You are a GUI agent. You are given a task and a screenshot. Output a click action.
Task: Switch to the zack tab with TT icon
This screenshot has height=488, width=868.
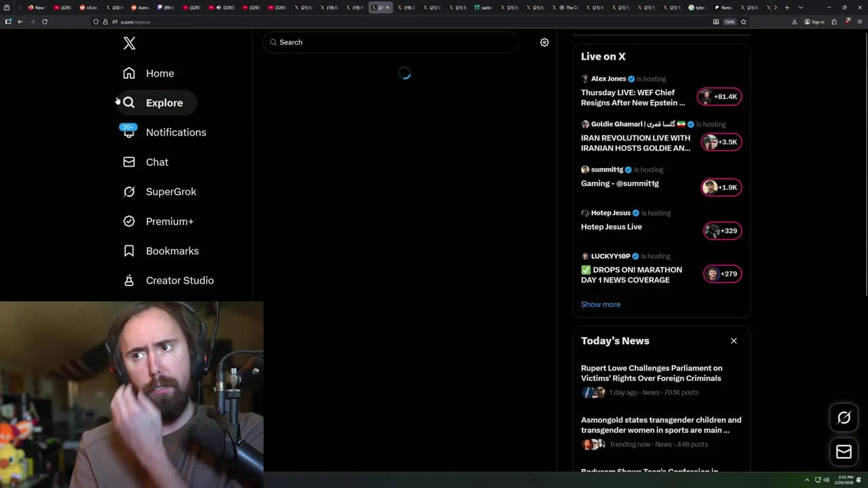point(484,7)
